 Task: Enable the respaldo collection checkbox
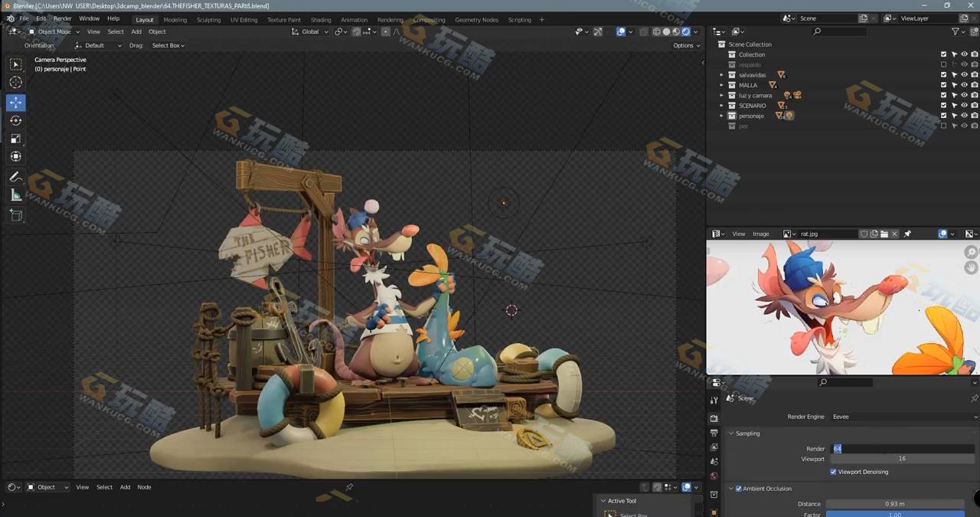click(943, 65)
